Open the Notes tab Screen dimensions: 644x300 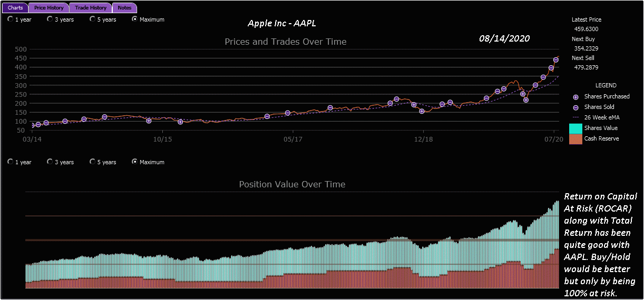125,8
